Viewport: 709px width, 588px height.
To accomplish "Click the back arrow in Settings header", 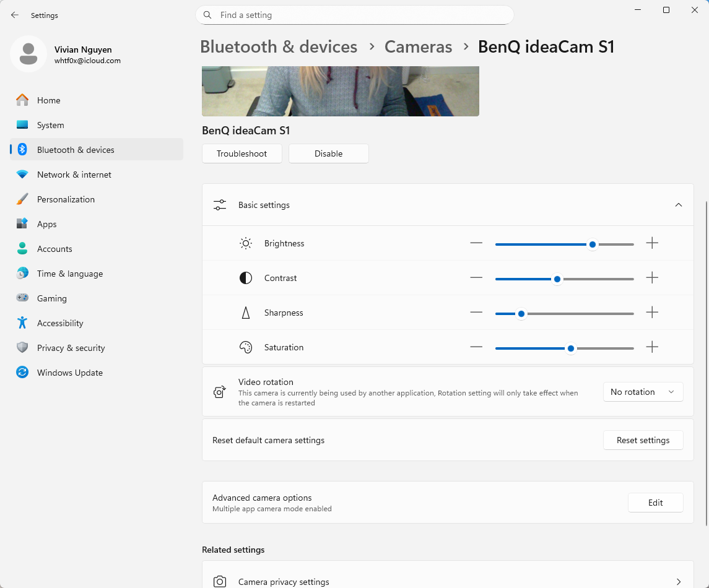I will tap(15, 15).
